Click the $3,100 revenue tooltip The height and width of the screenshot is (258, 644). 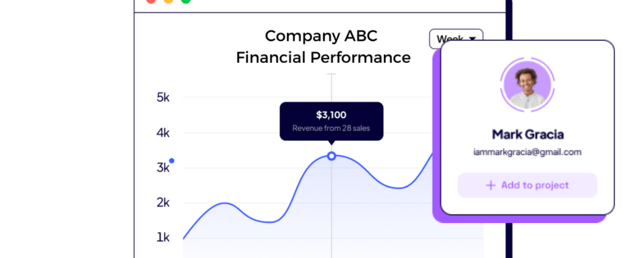pos(332,121)
